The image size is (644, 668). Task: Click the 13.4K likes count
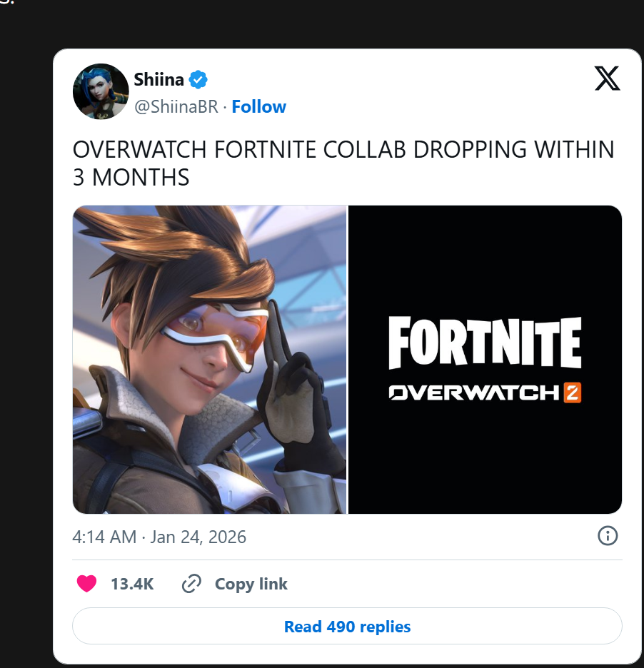(132, 584)
